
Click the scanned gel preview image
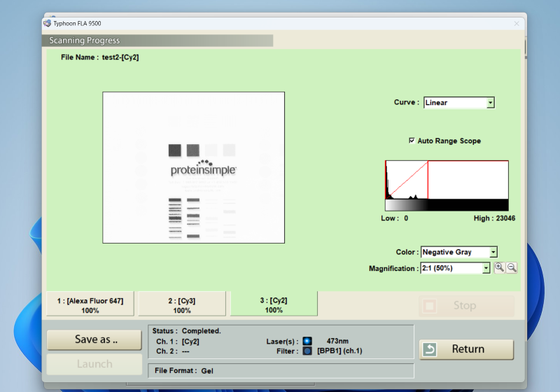pyautogui.click(x=193, y=167)
